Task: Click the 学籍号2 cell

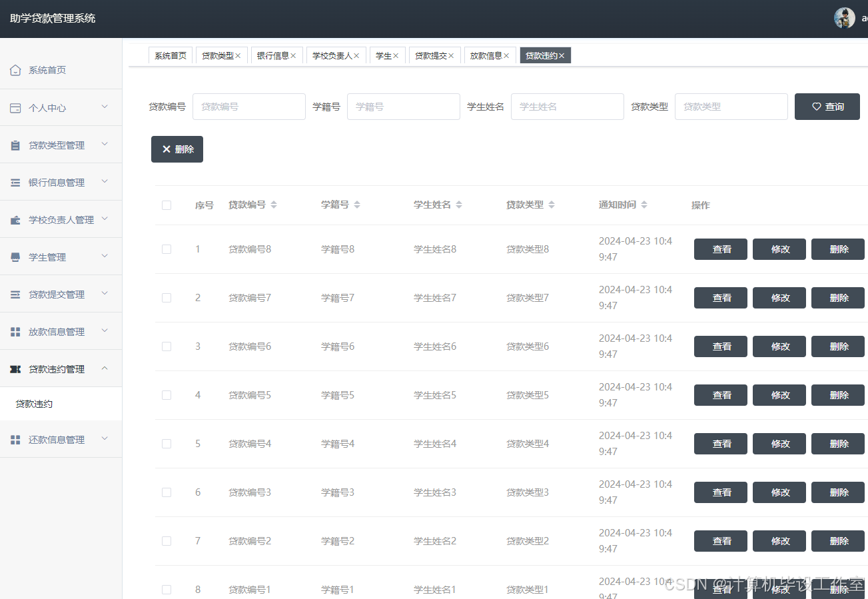Action: 338,541
